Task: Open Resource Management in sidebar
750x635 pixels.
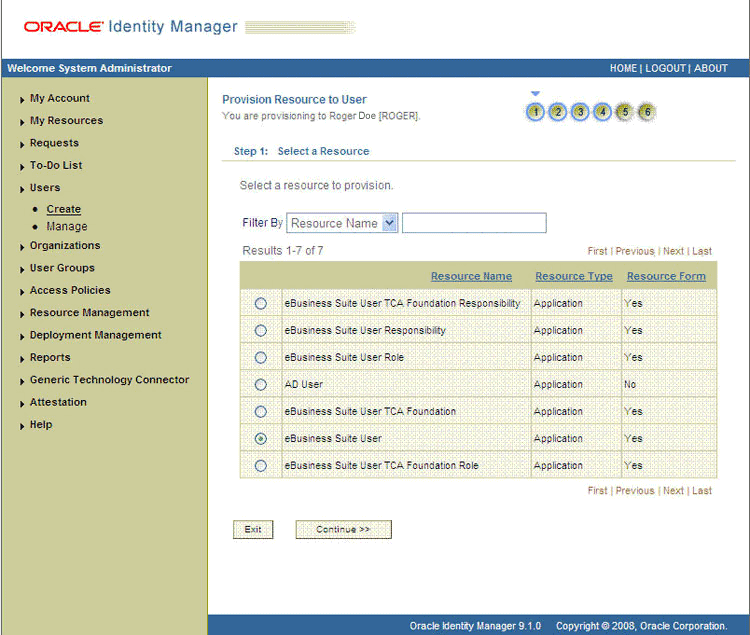Action: click(89, 313)
